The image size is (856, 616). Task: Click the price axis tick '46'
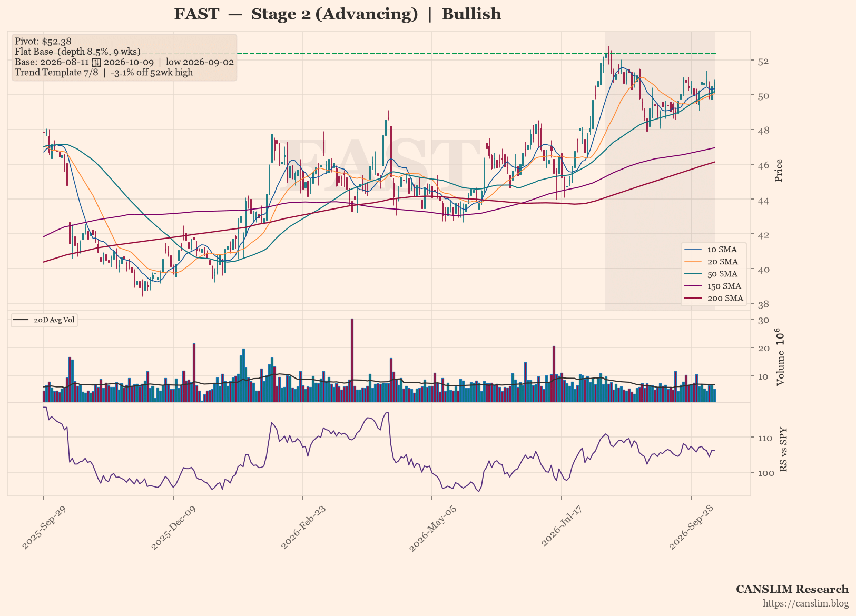click(x=763, y=165)
